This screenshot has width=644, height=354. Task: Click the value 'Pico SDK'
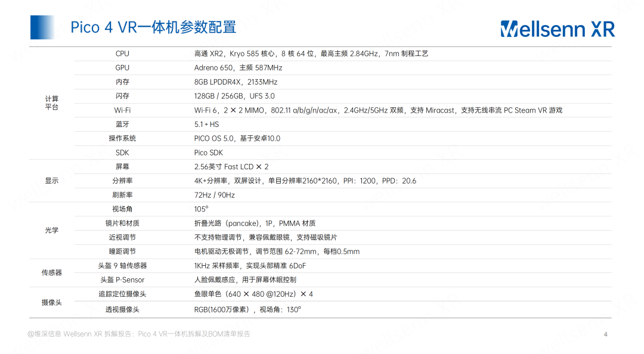[x=209, y=153]
